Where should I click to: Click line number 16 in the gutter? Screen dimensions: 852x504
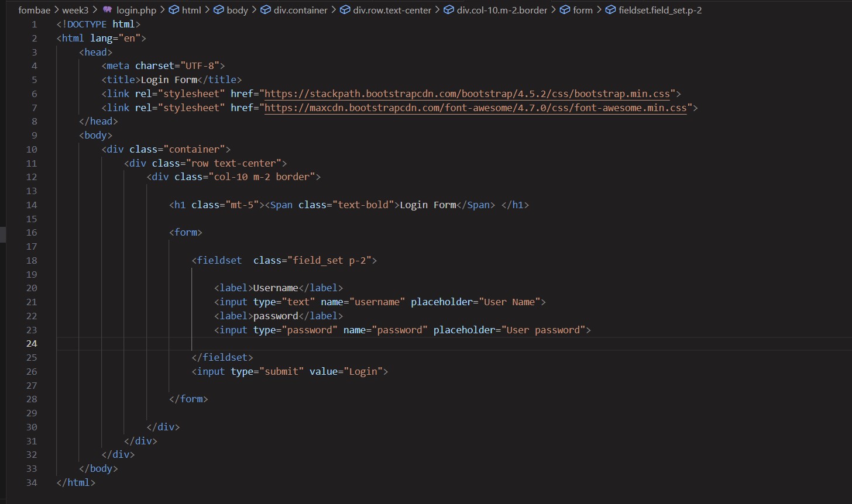pos(31,232)
